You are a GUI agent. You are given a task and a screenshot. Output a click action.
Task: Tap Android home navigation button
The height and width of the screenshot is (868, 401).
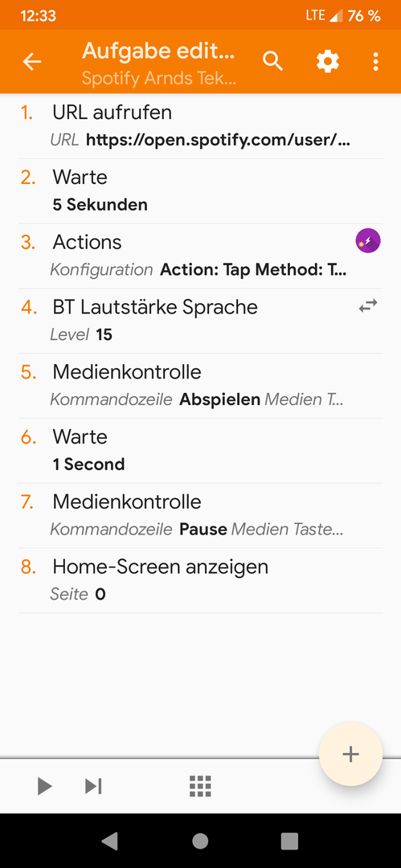coord(200,841)
